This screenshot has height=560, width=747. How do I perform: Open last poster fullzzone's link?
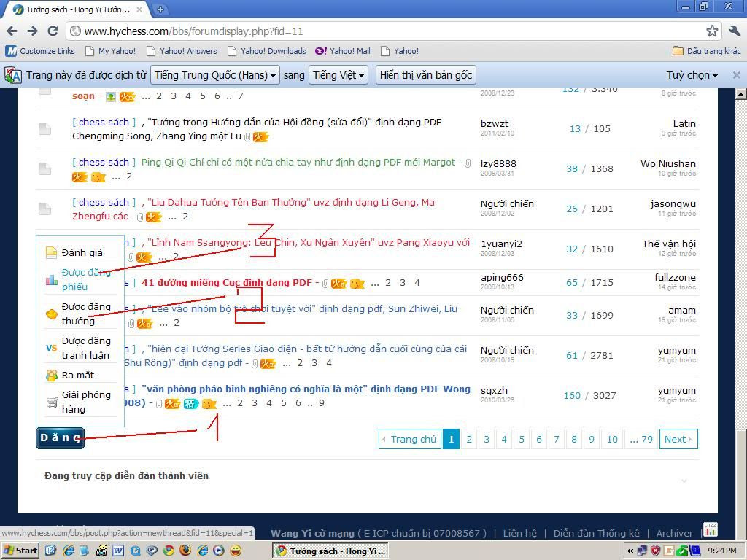click(x=675, y=277)
